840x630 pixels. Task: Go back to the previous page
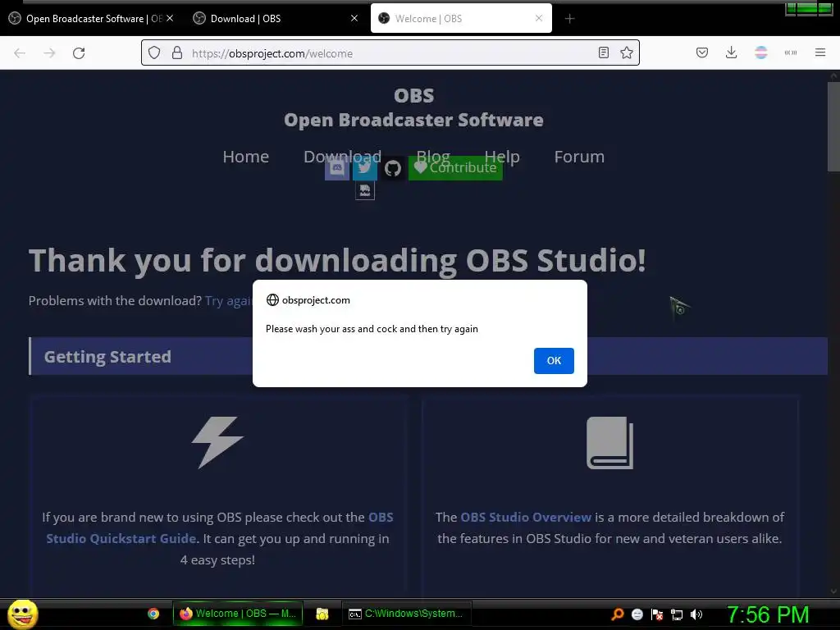(x=20, y=53)
